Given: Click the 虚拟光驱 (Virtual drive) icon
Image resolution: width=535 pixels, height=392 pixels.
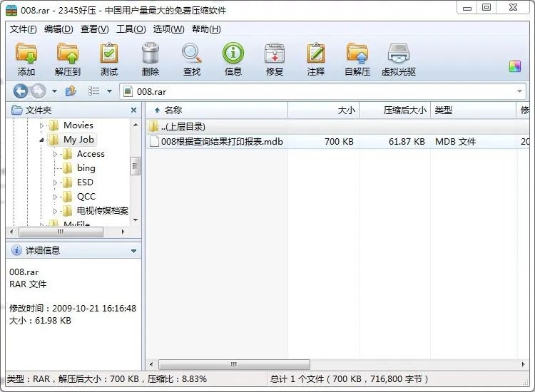Looking at the screenshot, I should 399,53.
